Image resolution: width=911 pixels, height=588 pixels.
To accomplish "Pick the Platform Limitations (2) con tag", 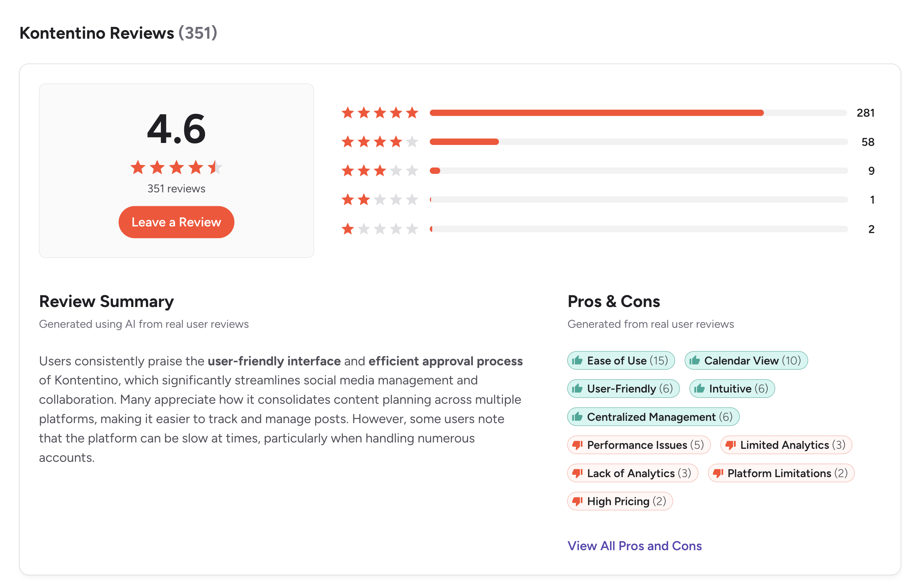I will coord(781,473).
